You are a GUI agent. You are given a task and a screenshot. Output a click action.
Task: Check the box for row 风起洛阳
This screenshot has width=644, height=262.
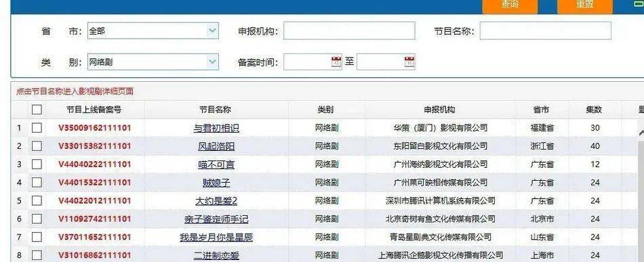37,146
